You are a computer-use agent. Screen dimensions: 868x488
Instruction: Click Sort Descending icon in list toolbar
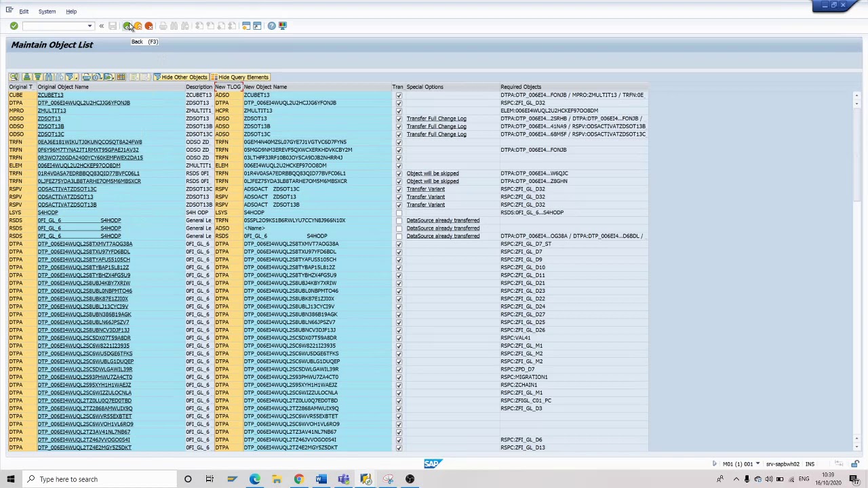coord(37,77)
